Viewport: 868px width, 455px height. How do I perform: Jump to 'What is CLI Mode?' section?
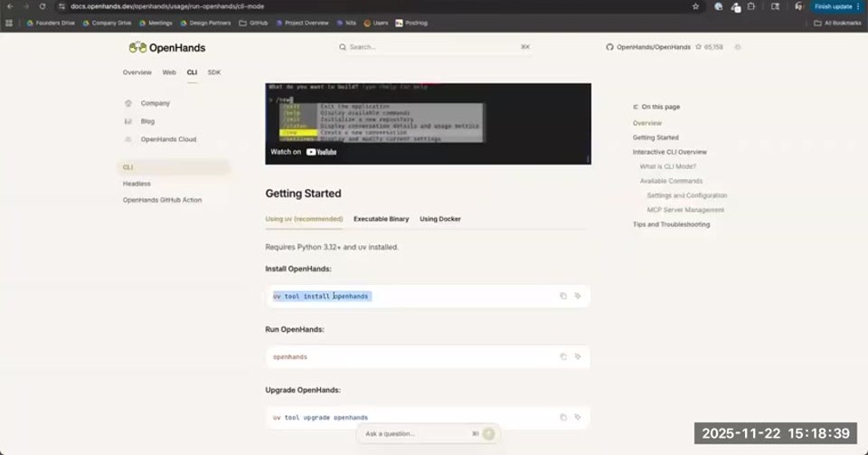pyautogui.click(x=668, y=166)
